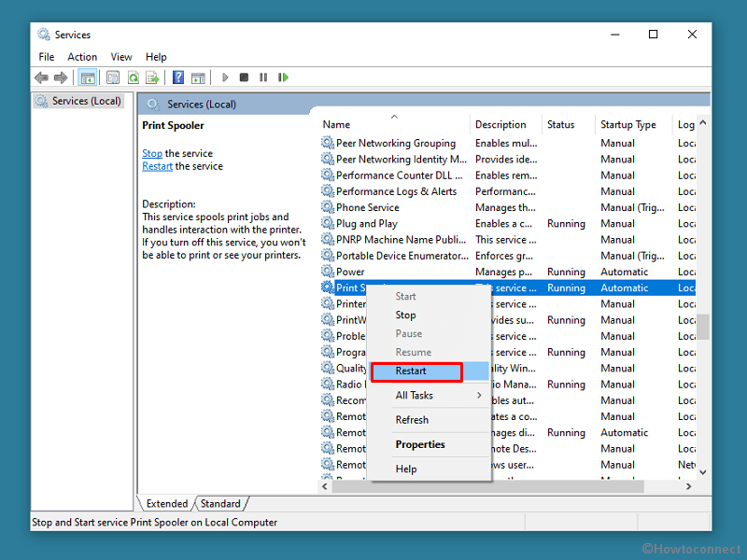This screenshot has width=747, height=560.
Task: Click the Refresh toolbar icon
Action: 134,77
